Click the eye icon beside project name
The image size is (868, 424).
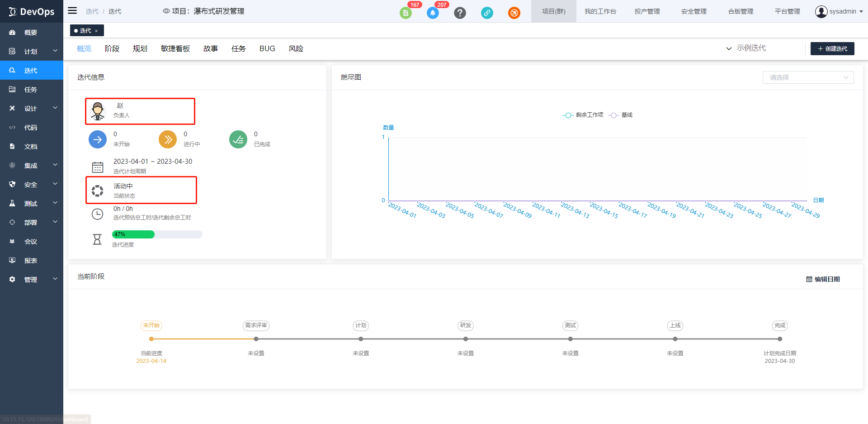(x=166, y=11)
